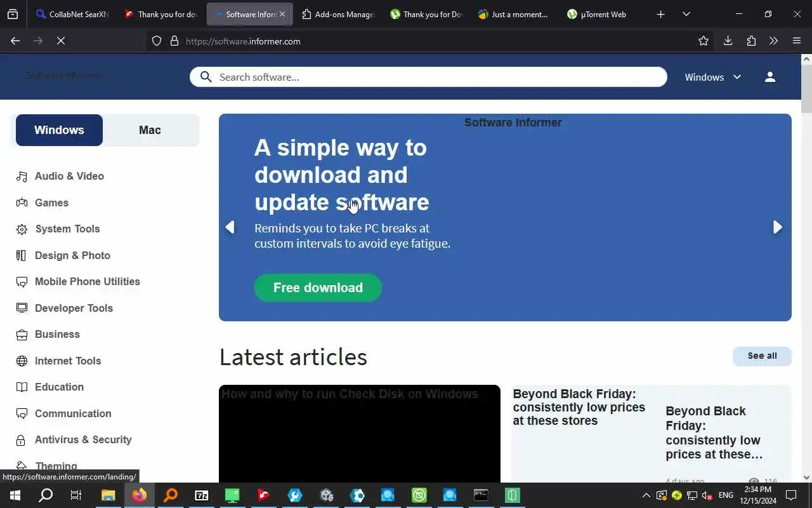Image resolution: width=812 pixels, height=508 pixels.
Task: Switch to the CollabNet SearXNG tab
Action: (x=72, y=14)
